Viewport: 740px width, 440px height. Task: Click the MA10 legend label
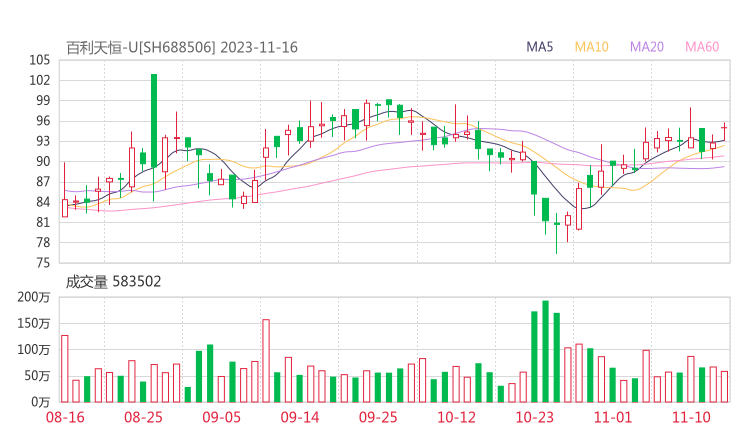click(591, 47)
